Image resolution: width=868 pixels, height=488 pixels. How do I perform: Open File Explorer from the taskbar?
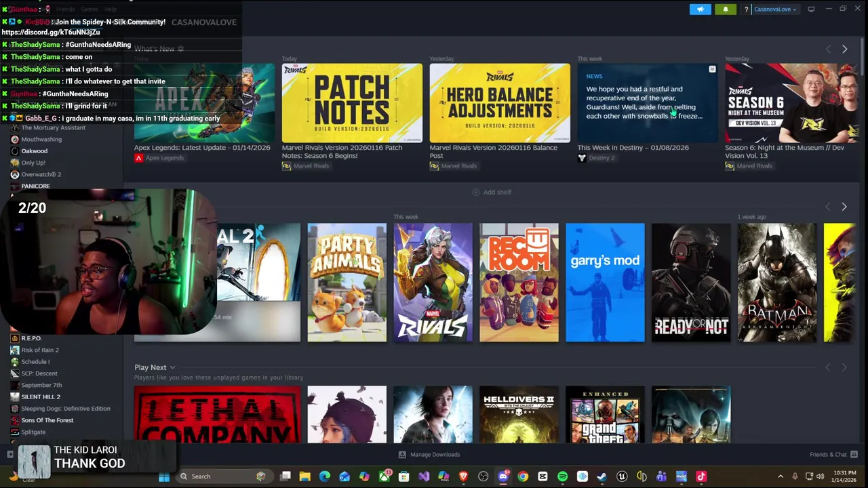[x=305, y=476]
